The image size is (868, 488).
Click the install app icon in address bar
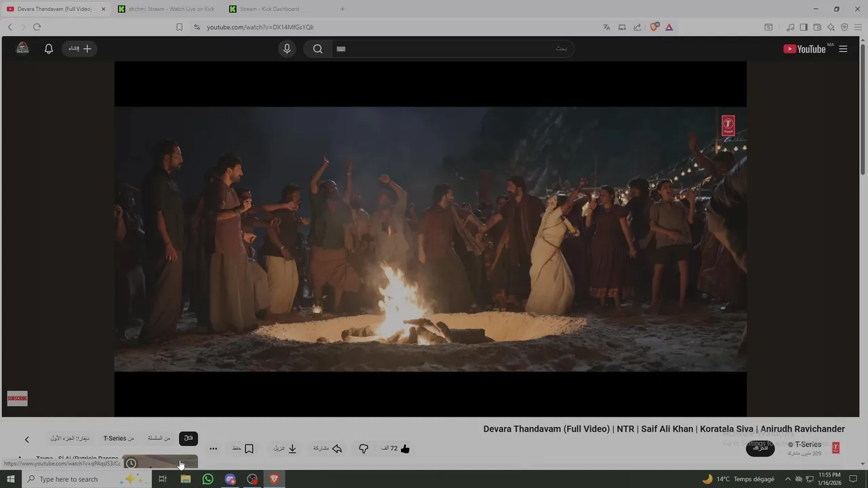pyautogui.click(x=622, y=27)
